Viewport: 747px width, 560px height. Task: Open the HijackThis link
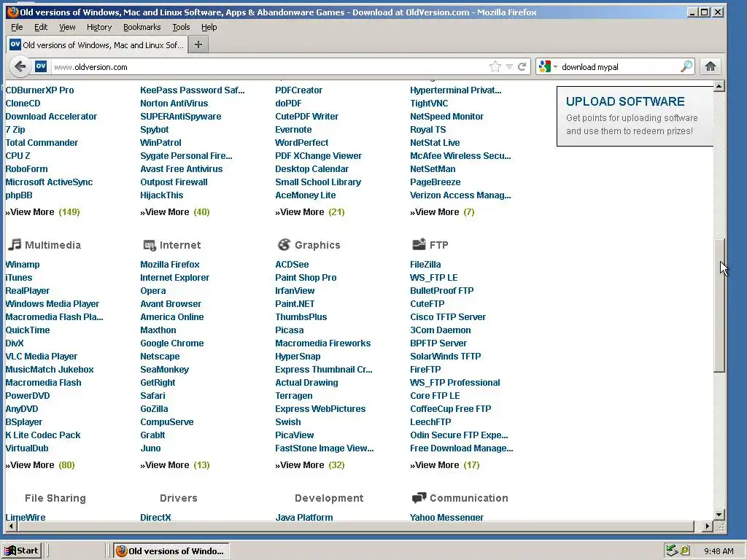tap(161, 195)
